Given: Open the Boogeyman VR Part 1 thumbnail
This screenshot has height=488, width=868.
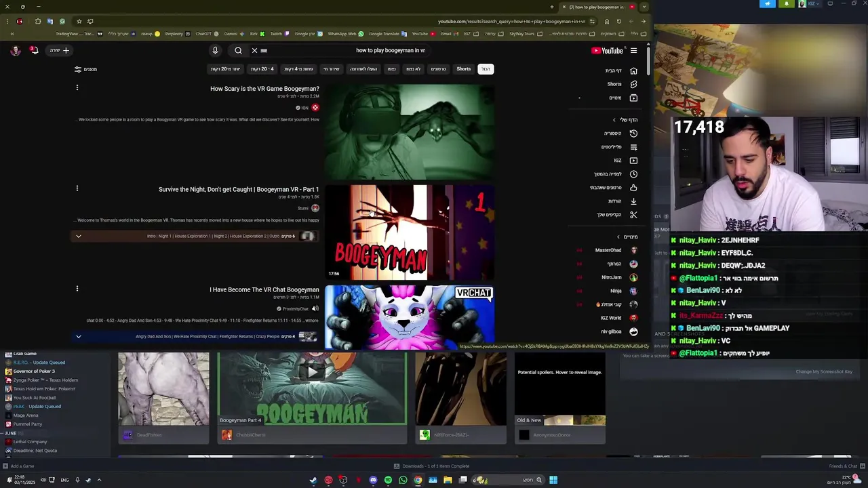Looking at the screenshot, I should [x=410, y=232].
